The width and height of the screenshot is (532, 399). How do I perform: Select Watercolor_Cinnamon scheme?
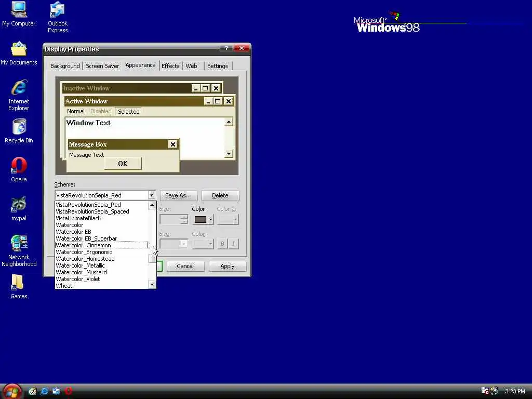(x=101, y=245)
